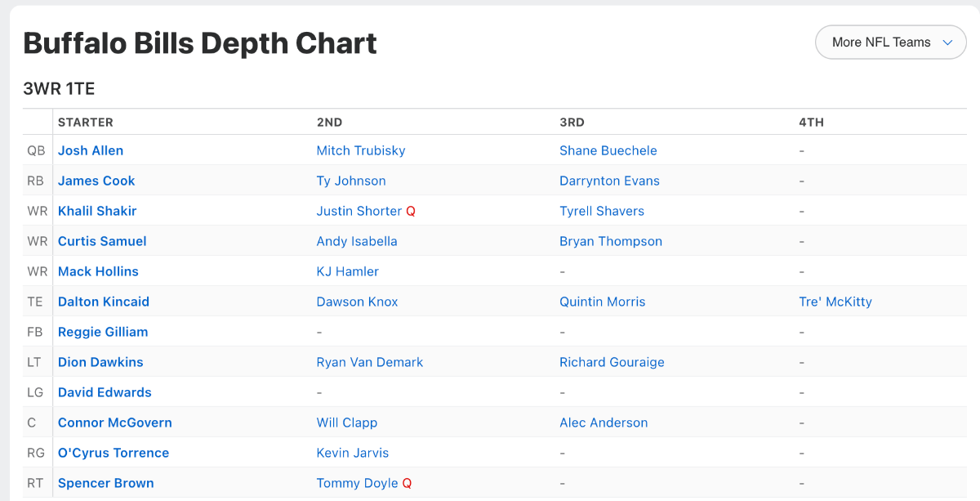Open James Cook's player link
The height and width of the screenshot is (501, 980).
96,181
